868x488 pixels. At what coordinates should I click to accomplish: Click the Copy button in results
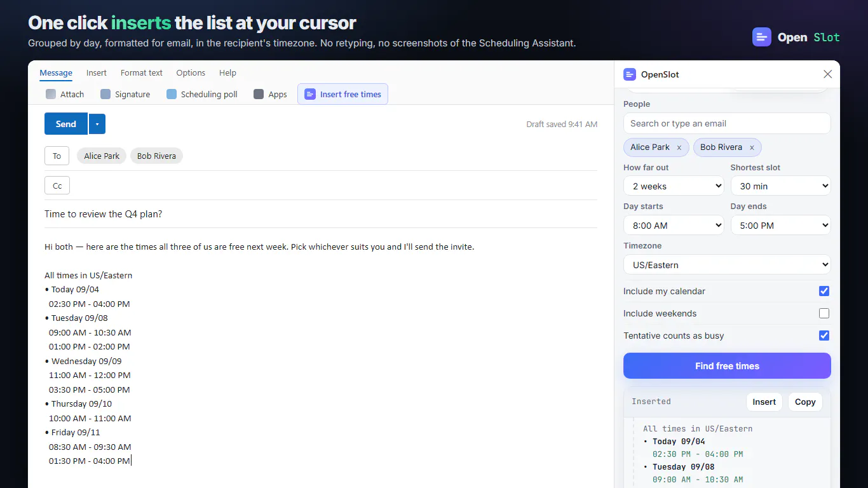tap(805, 402)
